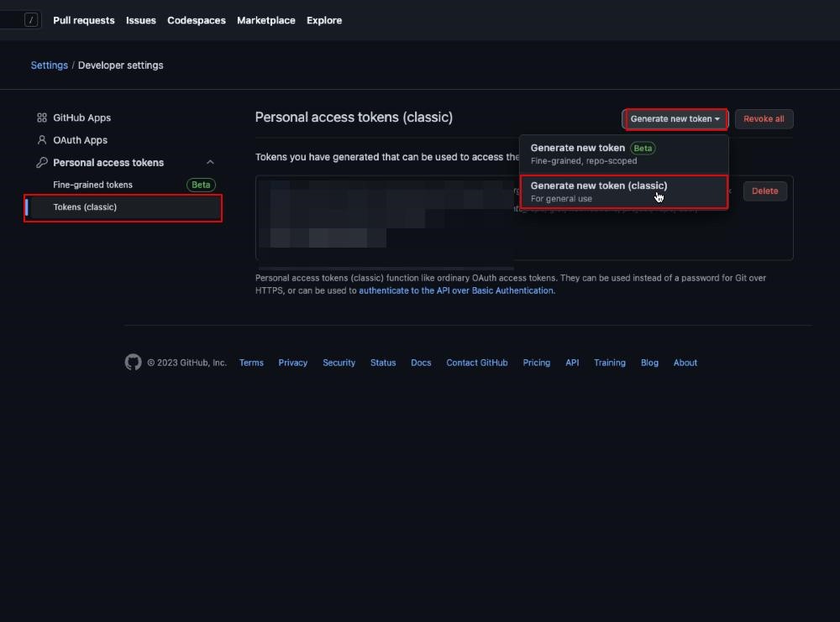Image resolution: width=840 pixels, height=622 pixels.
Task: Click the GitHub logo in the footer
Action: pos(133,363)
